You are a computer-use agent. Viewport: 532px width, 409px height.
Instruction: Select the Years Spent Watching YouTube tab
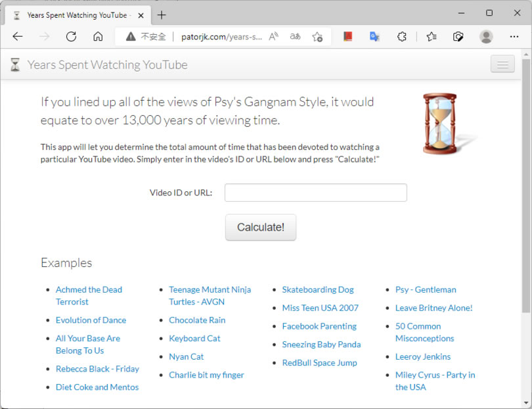pyautogui.click(x=77, y=15)
